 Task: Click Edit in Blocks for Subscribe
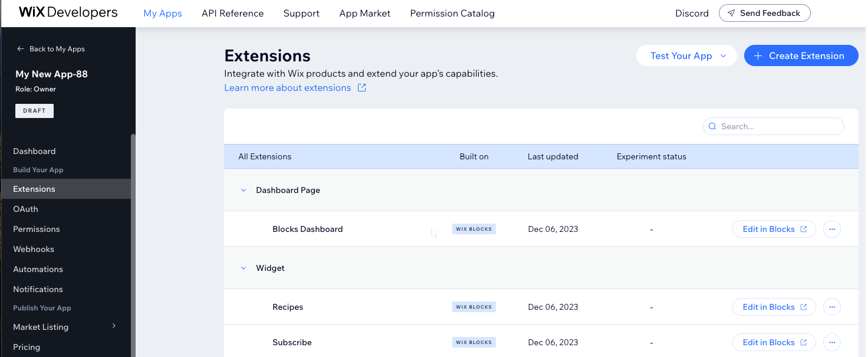click(774, 342)
